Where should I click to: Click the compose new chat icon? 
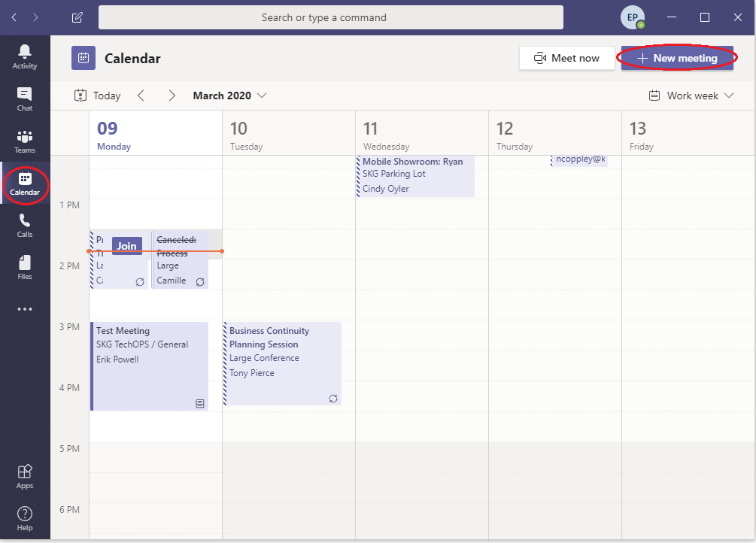click(x=77, y=17)
